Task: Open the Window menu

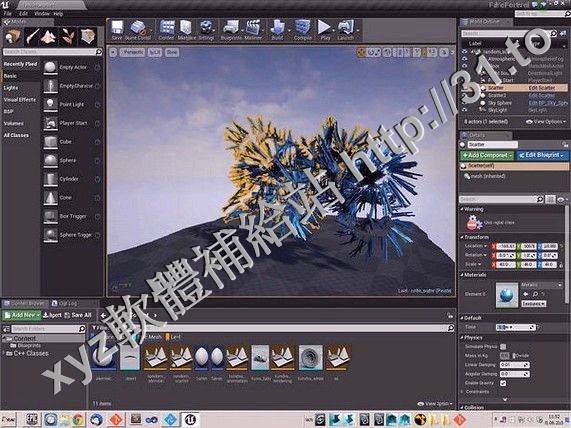Action: pos(42,14)
